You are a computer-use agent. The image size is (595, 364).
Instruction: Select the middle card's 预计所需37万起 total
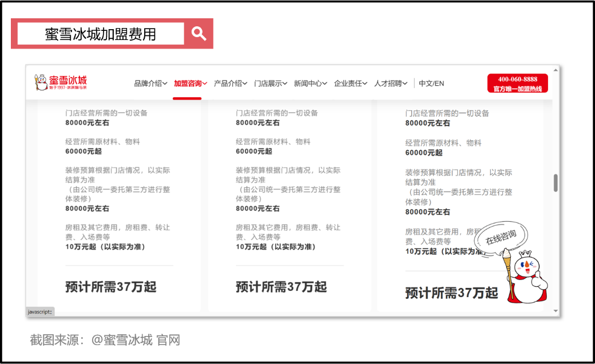281,286
